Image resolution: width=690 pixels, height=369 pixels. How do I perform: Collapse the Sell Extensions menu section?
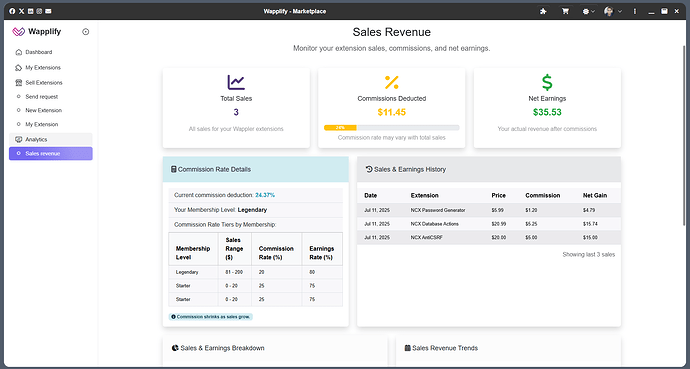[x=51, y=83]
